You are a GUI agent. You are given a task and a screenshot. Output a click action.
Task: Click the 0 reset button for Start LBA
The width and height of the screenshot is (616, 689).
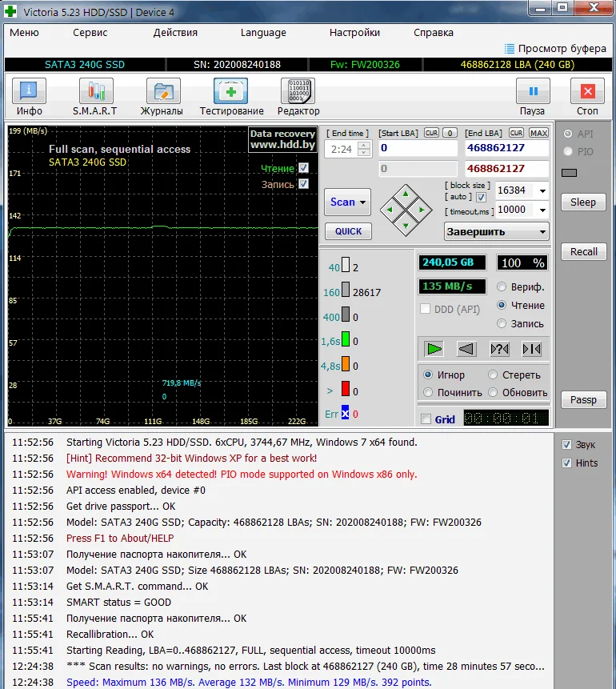click(x=450, y=133)
